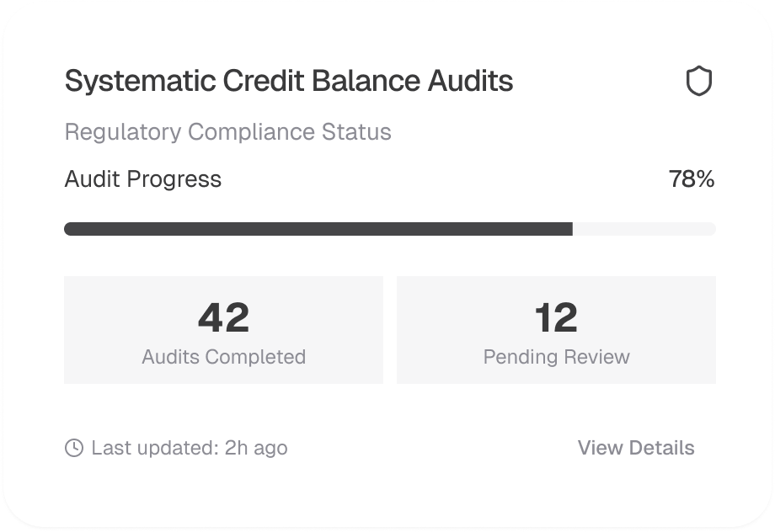Click the Audits Completed label
The image size is (775, 532).
click(x=224, y=357)
